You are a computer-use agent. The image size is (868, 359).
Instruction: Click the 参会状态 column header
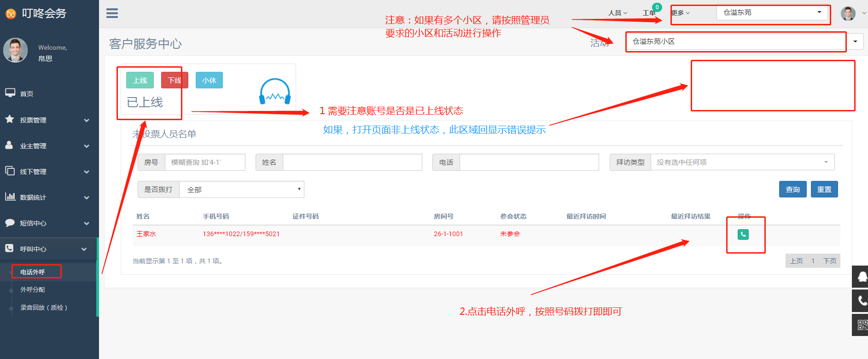513,216
